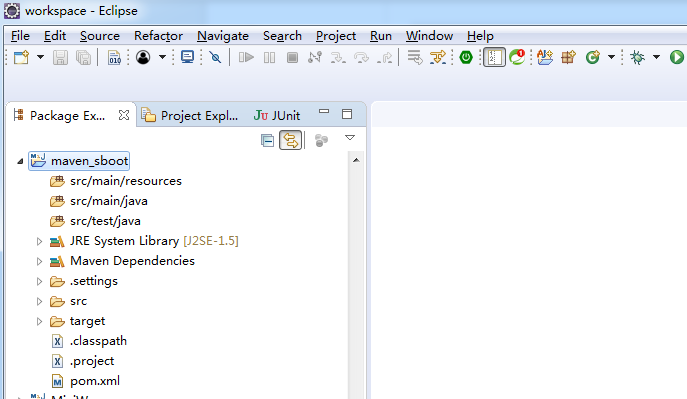This screenshot has height=399, width=687.
Task: Expand the .settings folder
Action: click(39, 282)
